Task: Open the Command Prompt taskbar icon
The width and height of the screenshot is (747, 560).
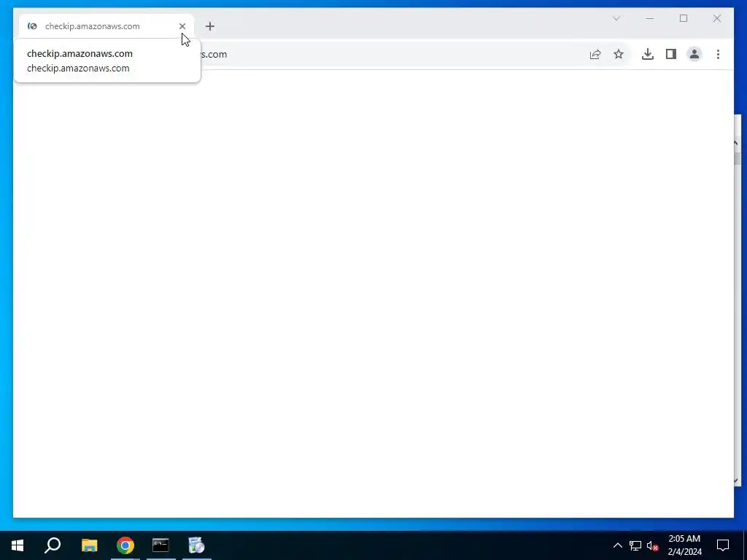Action: click(x=160, y=545)
